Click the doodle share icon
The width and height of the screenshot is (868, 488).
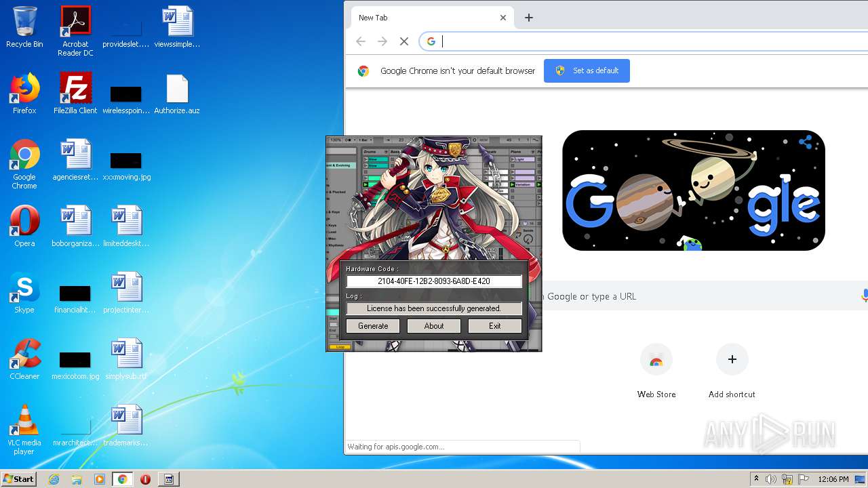click(805, 142)
